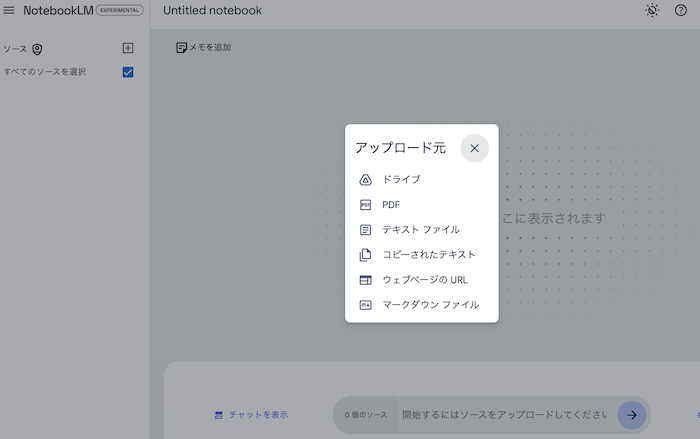Toggle すべてのソースを選択 checkbox
Image resolution: width=700 pixels, height=439 pixels.
pos(127,72)
